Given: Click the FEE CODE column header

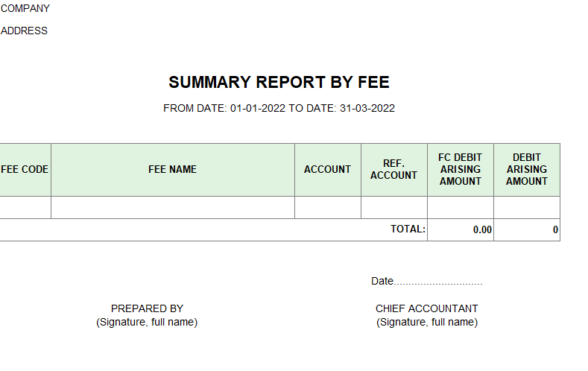Looking at the screenshot, I should tap(25, 169).
